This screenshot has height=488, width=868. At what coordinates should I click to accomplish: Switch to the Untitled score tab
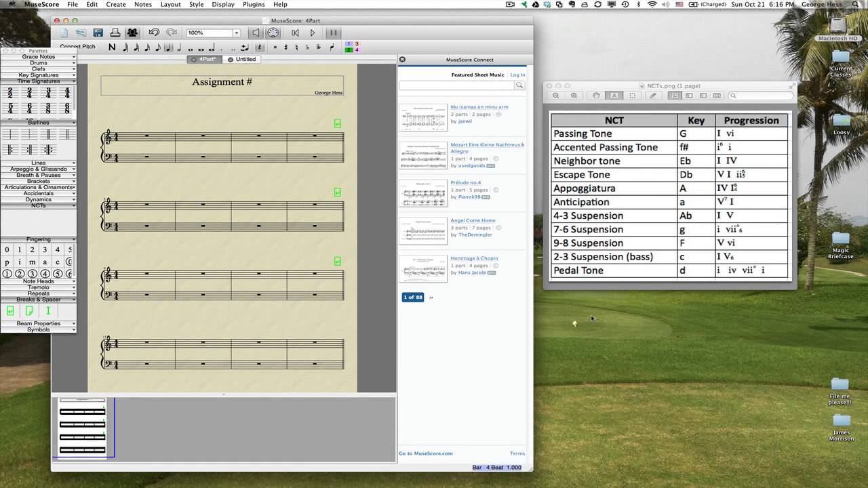pos(242,59)
